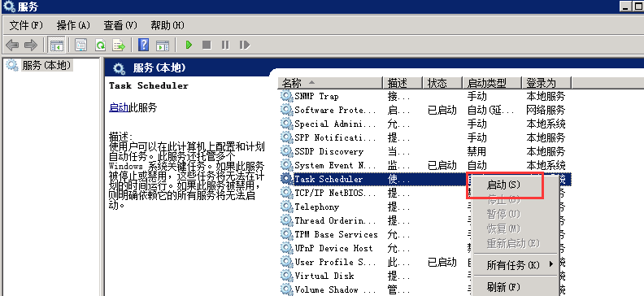Click 网络服务 logon of Software Protection row

(x=546, y=110)
